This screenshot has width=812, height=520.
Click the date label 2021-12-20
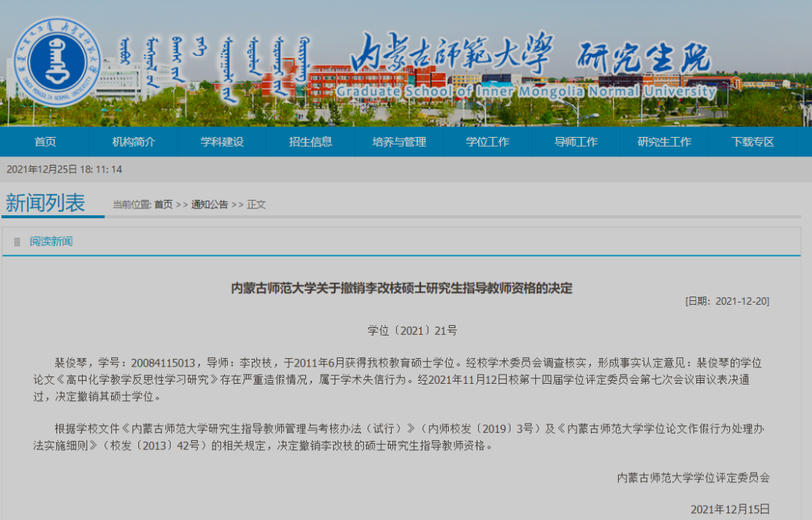[x=728, y=301]
